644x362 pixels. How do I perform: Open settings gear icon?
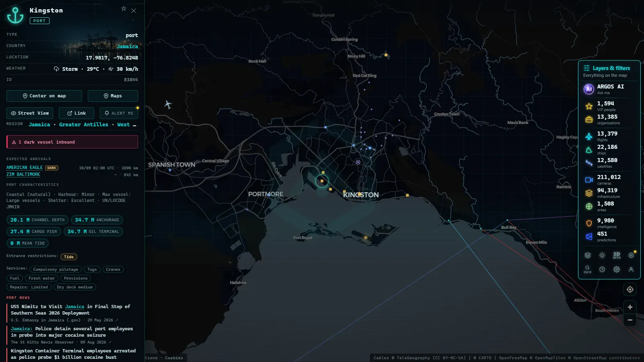pyautogui.click(x=617, y=269)
